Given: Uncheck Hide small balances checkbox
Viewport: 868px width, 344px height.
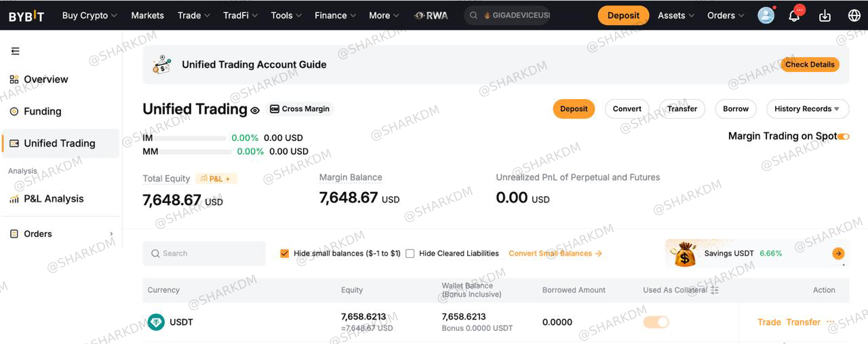Looking at the screenshot, I should (x=285, y=254).
